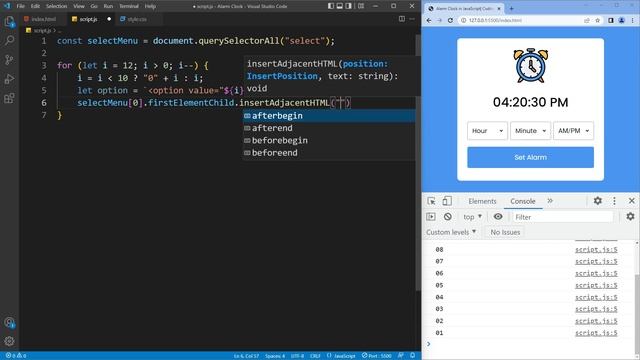Go back in the browser
Image resolution: width=640 pixels, height=360 pixels.
click(x=429, y=20)
